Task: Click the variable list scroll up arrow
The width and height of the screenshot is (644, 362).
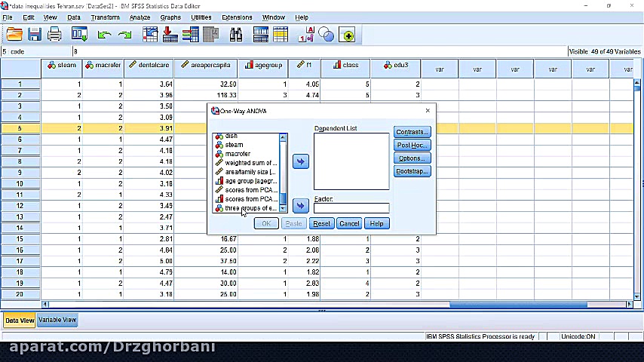Action: (283, 138)
